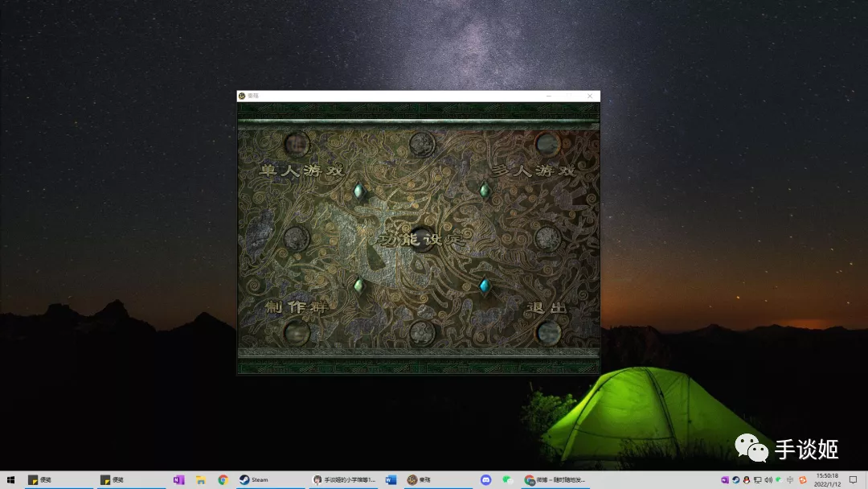Open the Sogou input method icon

click(803, 480)
